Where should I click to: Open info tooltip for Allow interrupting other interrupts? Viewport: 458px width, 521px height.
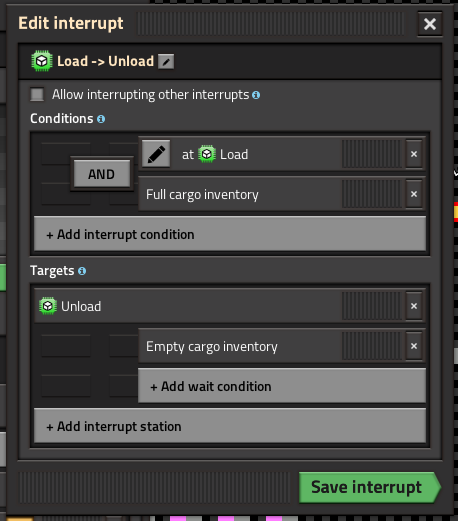click(256, 95)
